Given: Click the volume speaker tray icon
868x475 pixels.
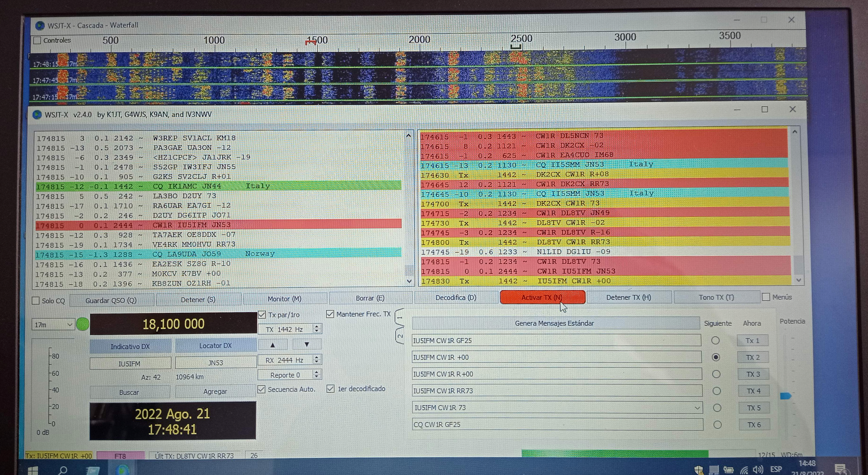Looking at the screenshot, I should coord(758,469).
